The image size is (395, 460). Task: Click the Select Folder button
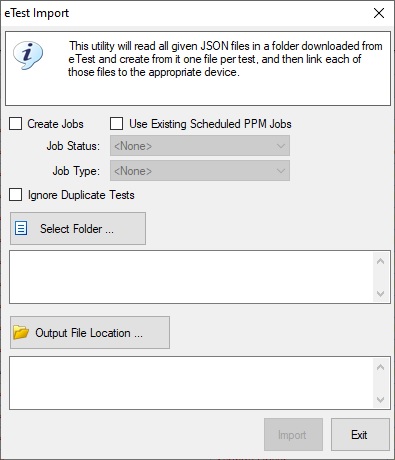tap(78, 229)
